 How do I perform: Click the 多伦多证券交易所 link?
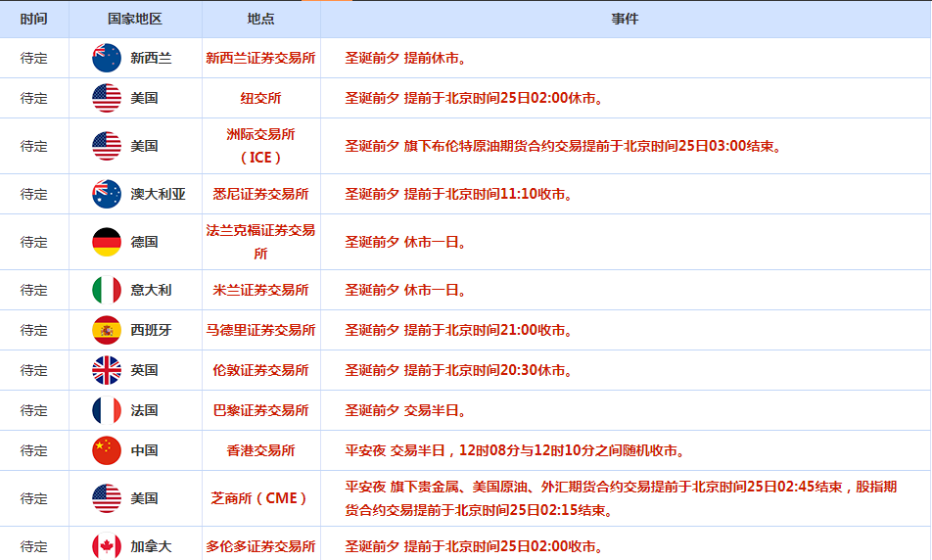coord(260,546)
